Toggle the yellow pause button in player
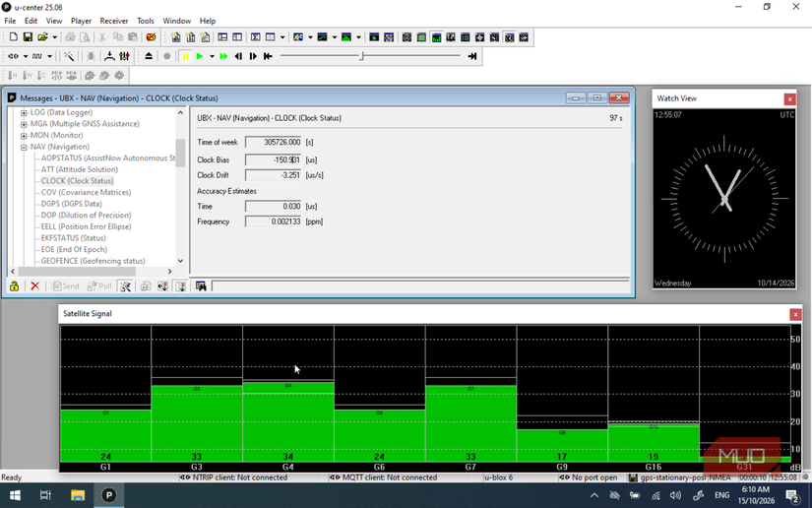Screen dimensions: 812x508 click(x=185, y=56)
